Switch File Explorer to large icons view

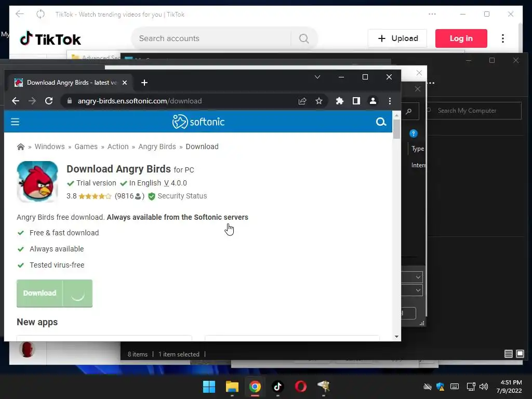tap(520, 354)
